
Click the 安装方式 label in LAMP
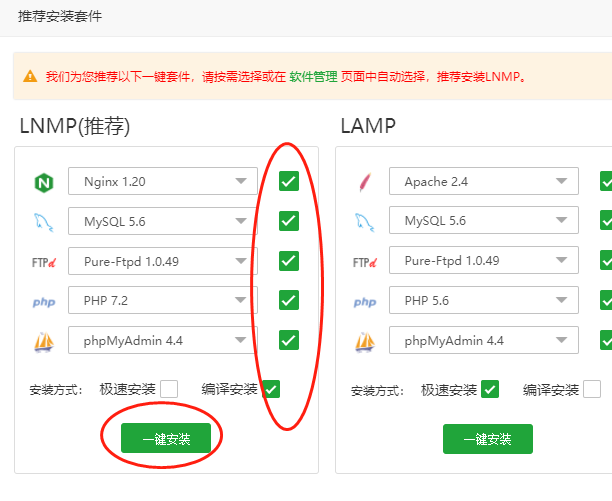[x=377, y=391]
